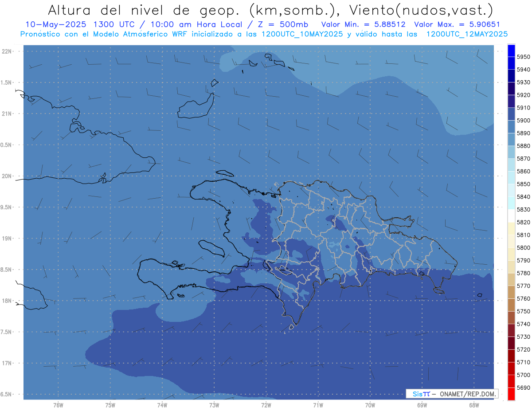The width and height of the screenshot is (532, 411).
Task: Click the legend value 5870
Action: [x=524, y=159]
